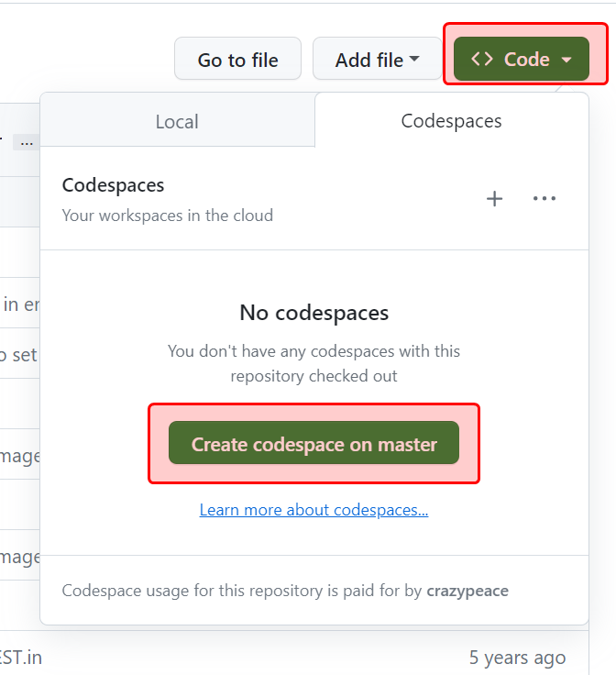
Task: Click commit text ending with 'in er'
Action: click(18, 304)
